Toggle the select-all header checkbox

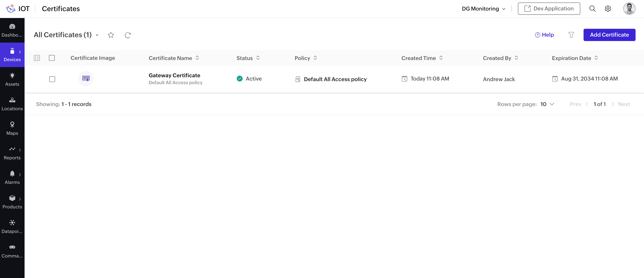(x=52, y=58)
